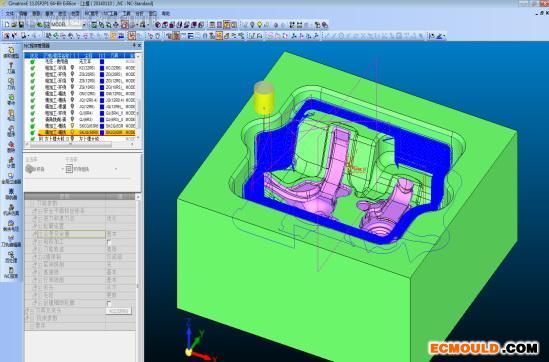
Task: Click blue color swatch in second process row
Action: point(102,68)
